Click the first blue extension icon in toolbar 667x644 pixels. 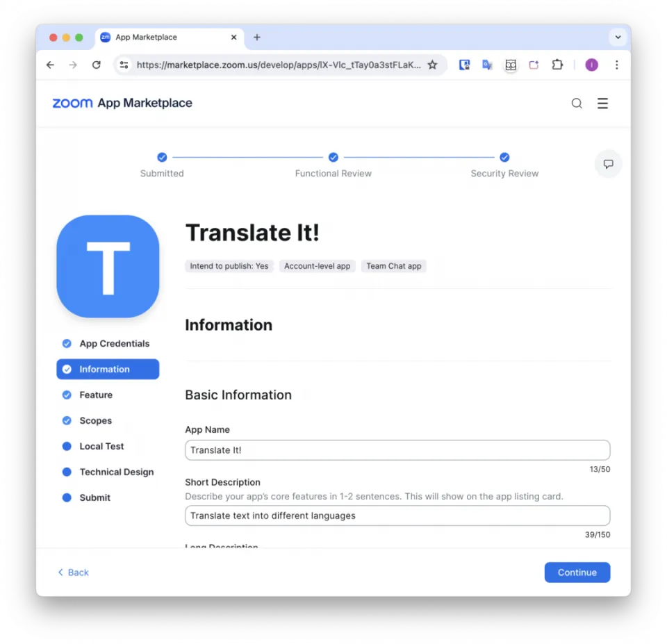pos(464,65)
